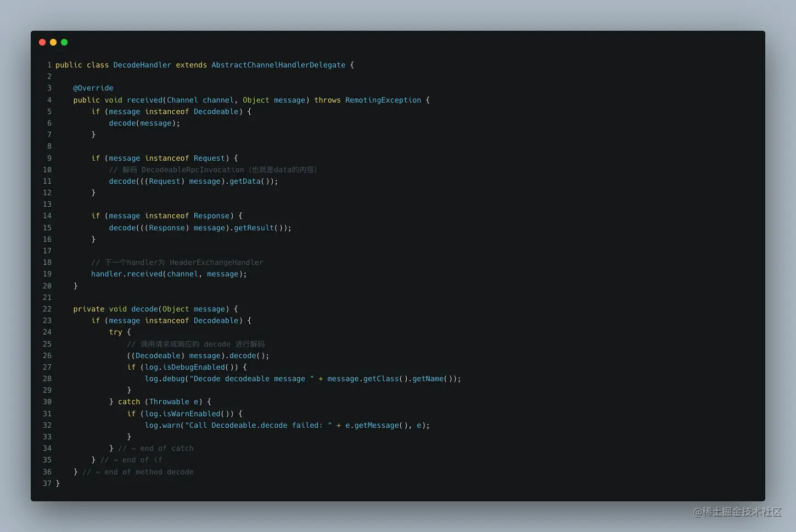
Task: Click the private decode method name
Action: click(x=144, y=309)
